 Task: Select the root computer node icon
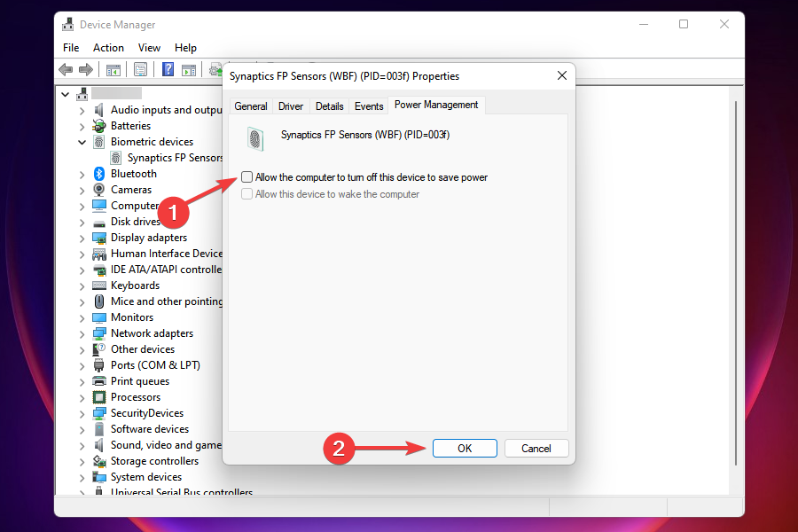pos(82,94)
